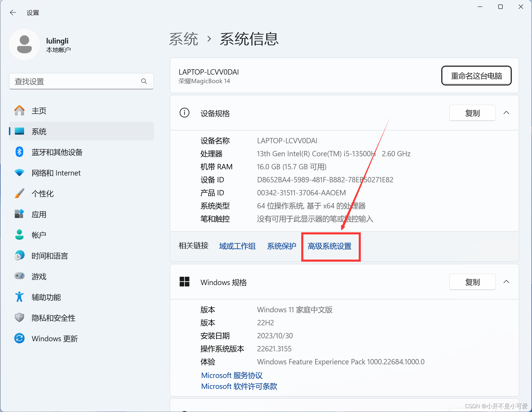Open 域或工作组 link
Screen dimensions: 532x412
[237, 246]
